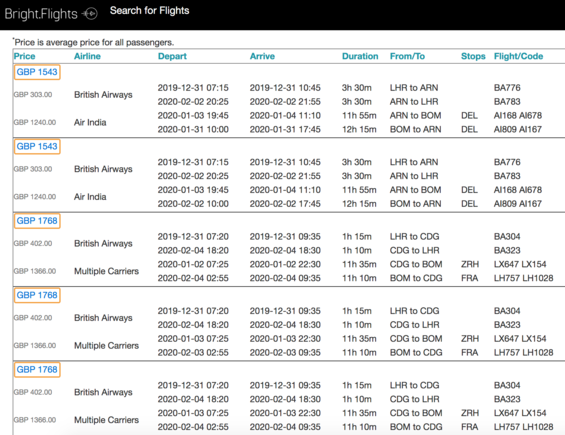Click the Bright.Flights brand name

[x=41, y=14]
